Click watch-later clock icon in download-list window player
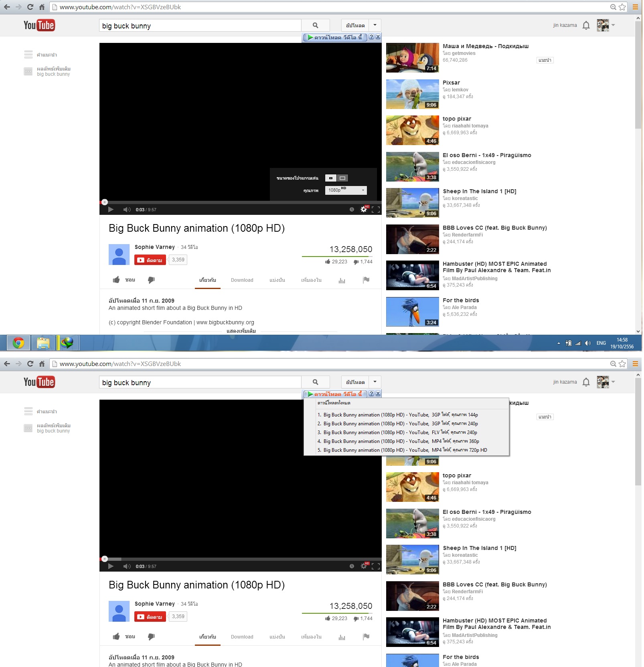This screenshot has height=667, width=644. pyautogui.click(x=352, y=566)
